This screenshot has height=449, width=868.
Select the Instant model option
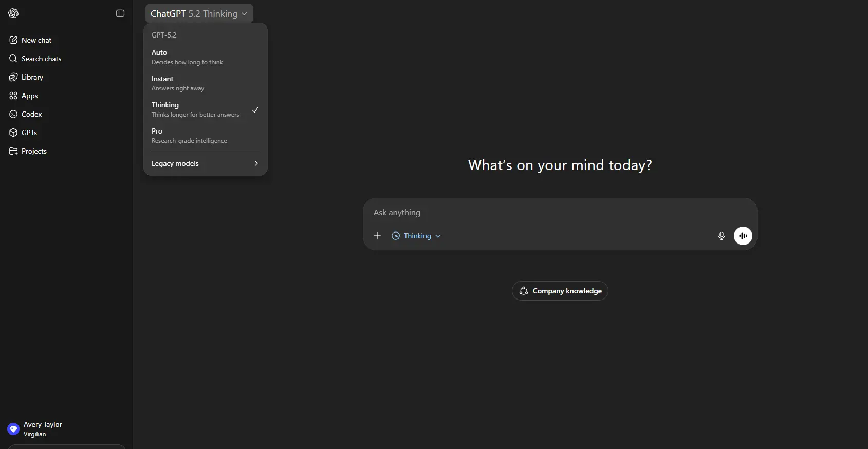206,83
